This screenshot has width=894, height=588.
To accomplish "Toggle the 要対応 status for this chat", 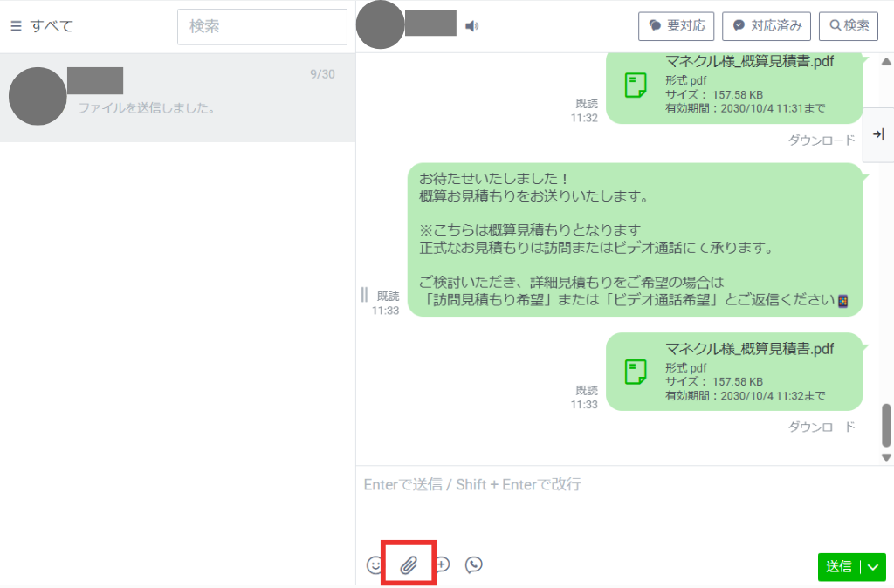I will coord(677,25).
